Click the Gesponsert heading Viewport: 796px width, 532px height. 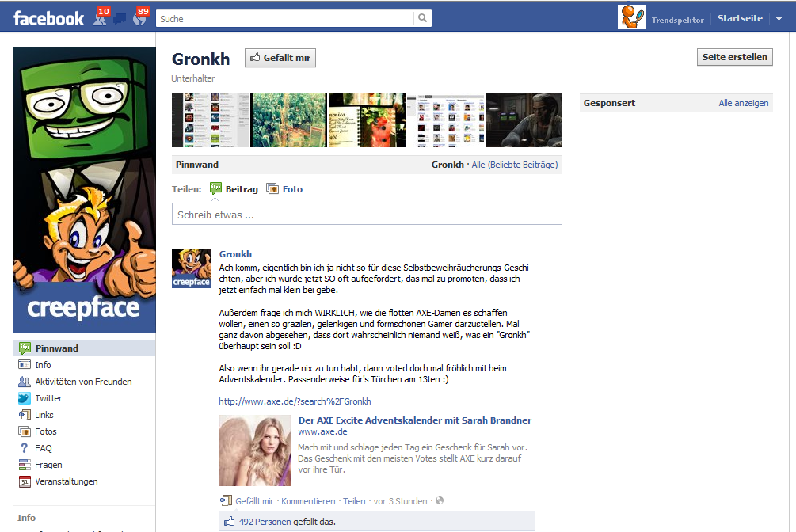[x=609, y=103]
